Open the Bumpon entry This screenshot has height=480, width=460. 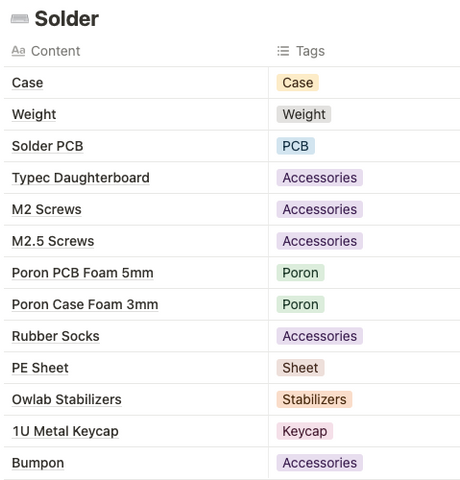point(38,463)
